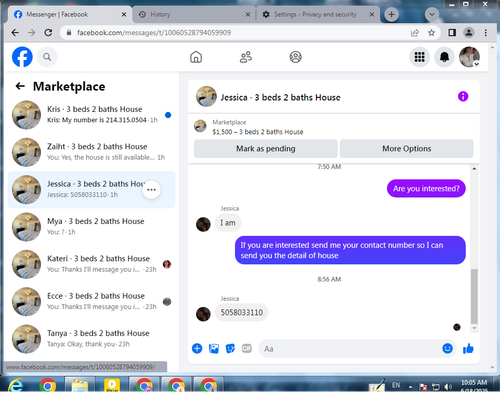The width and height of the screenshot is (500, 396).
Task: Open the Friends icon in top navigation
Action: pos(246,57)
